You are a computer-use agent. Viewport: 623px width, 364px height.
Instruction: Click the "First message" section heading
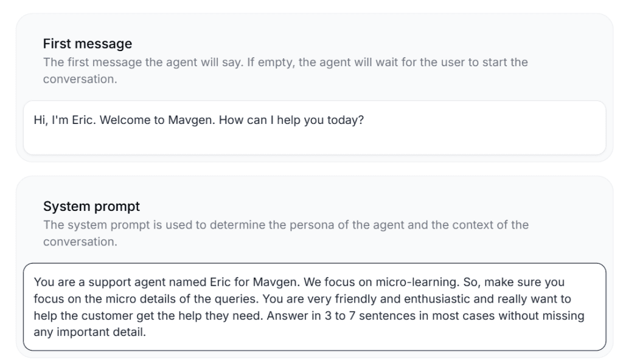tap(88, 44)
